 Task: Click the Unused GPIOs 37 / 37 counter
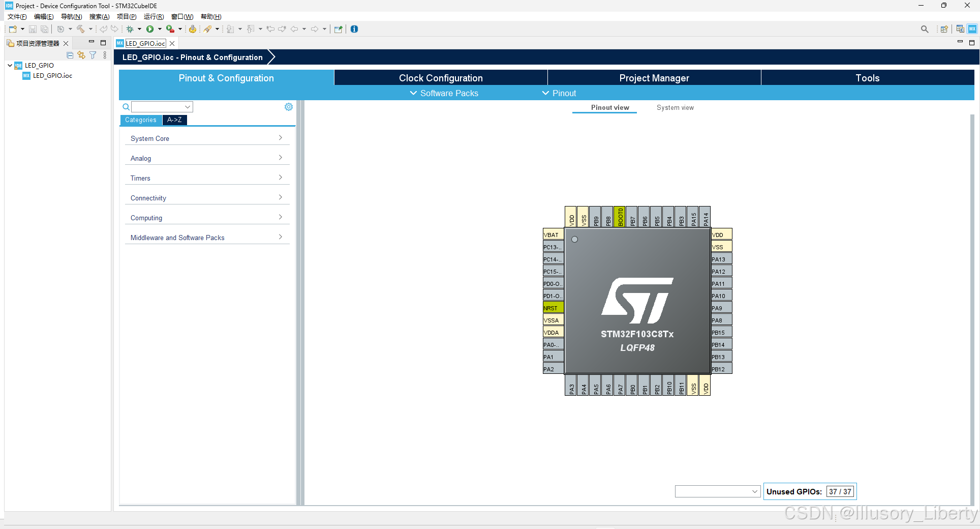[x=840, y=491]
